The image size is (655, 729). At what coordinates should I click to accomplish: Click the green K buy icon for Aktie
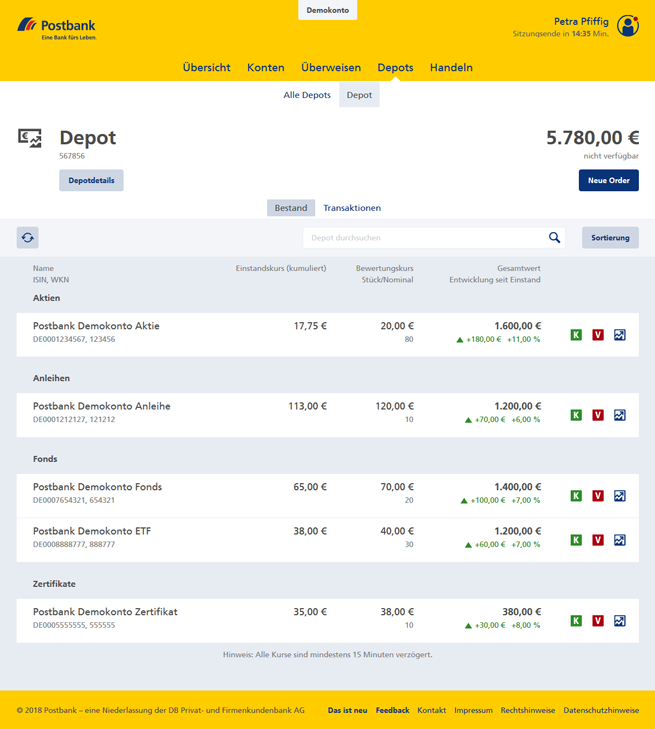coord(576,335)
